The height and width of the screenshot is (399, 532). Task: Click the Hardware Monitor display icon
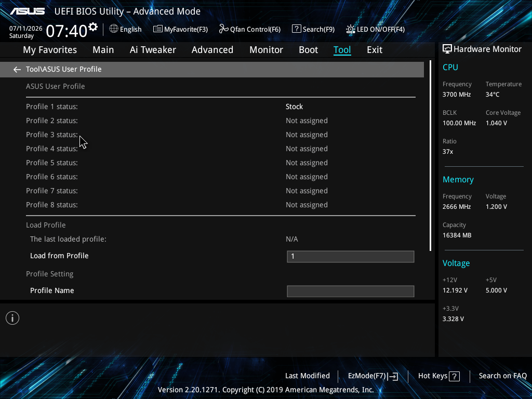coord(447,49)
